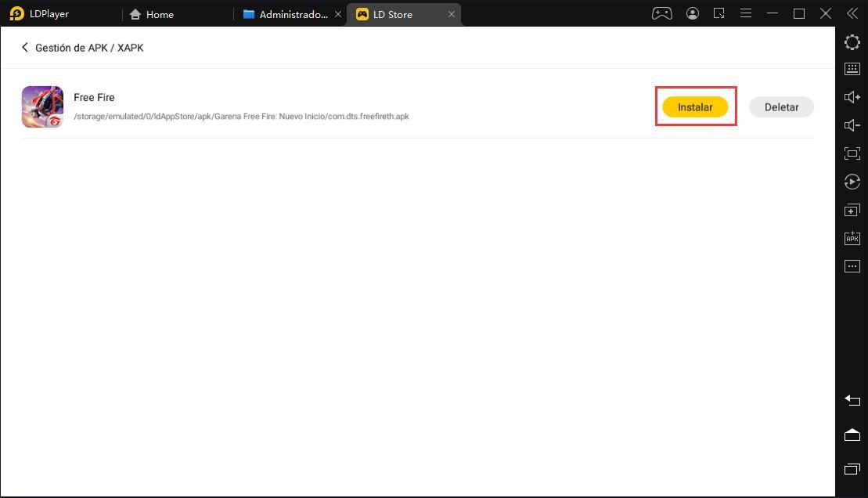Screen dimensions: 868x498
Task: Open the hamburger menu
Action: (x=746, y=13)
